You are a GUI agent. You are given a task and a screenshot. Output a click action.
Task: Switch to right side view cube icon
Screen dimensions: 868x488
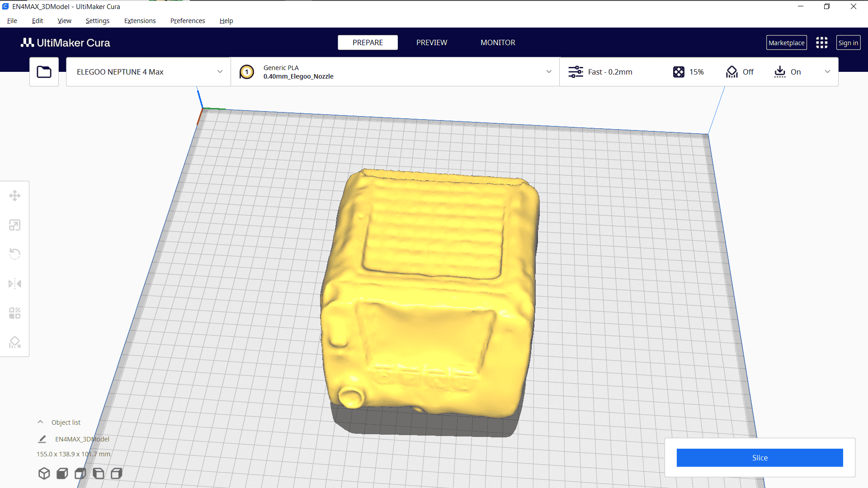pyautogui.click(x=117, y=473)
